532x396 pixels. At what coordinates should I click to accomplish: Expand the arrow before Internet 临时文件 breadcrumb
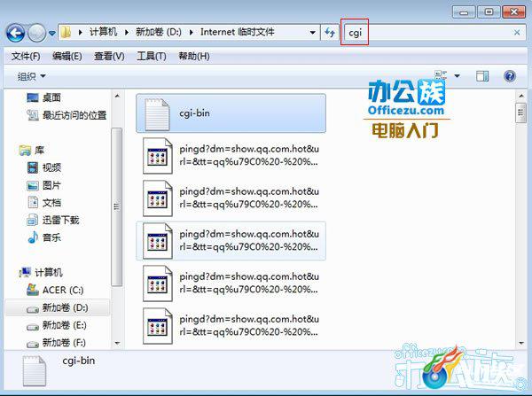tap(192, 33)
